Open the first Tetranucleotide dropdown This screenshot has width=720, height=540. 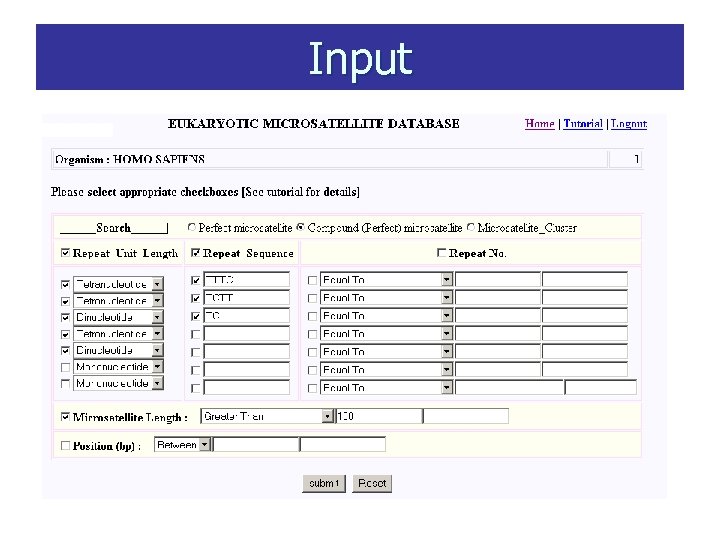pyautogui.click(x=118, y=284)
